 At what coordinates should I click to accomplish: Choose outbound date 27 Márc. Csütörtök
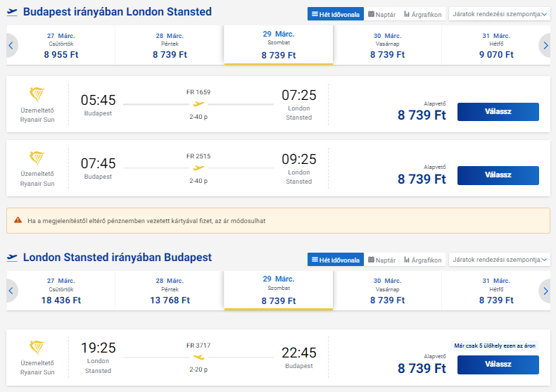tap(61, 46)
